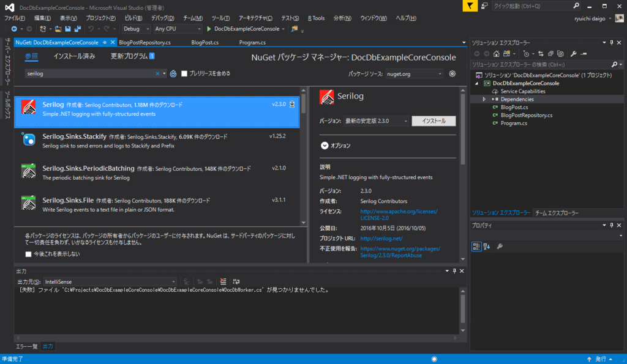This screenshot has width=627, height=364.
Task: Click the Undo arrow in toolbar
Action: point(91,29)
